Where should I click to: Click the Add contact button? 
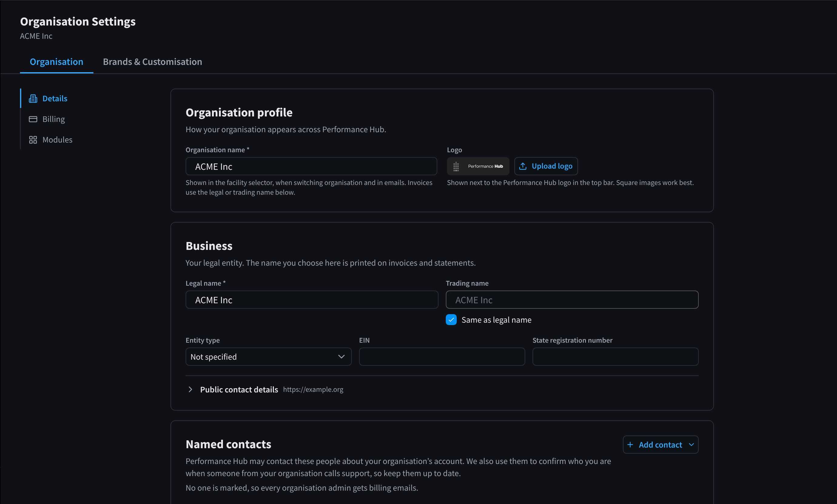661,445
